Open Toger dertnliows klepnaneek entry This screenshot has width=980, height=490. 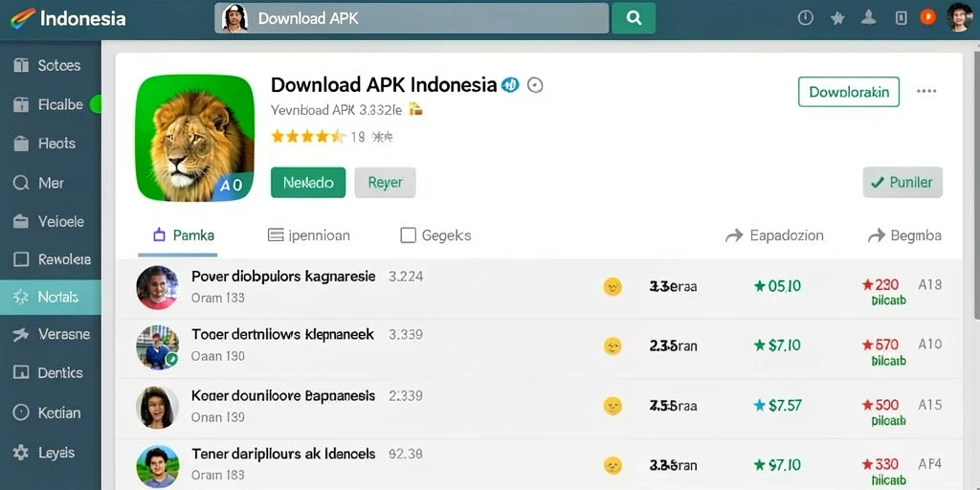[282, 334]
